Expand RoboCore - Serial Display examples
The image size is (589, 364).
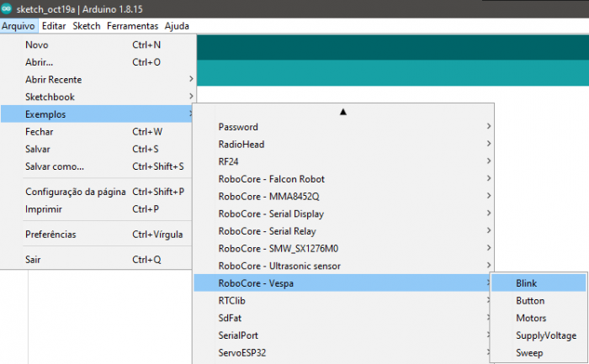coord(343,214)
